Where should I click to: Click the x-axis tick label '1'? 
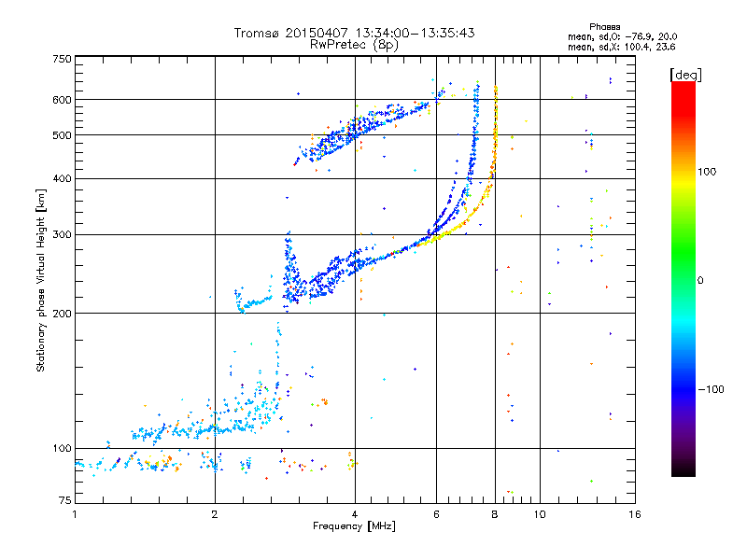75,514
